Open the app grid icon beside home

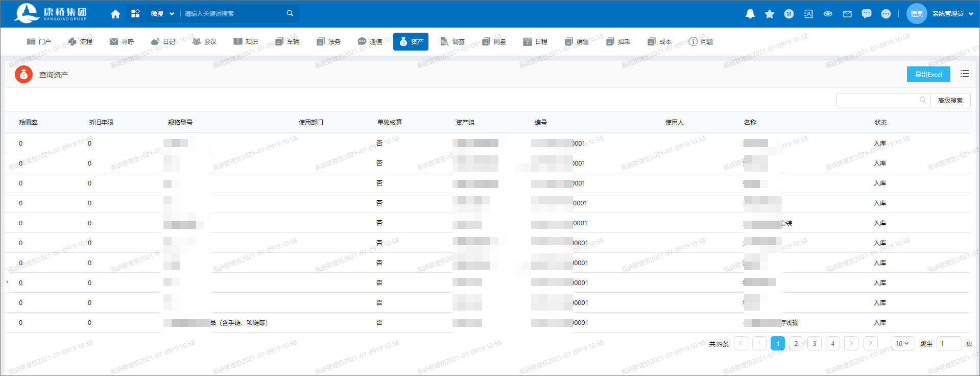135,14
